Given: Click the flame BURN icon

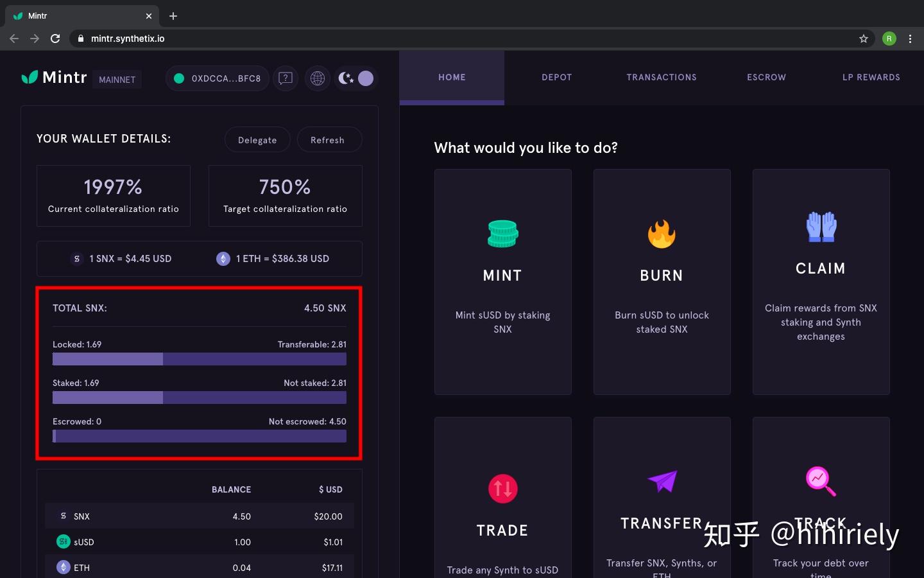Looking at the screenshot, I should 662,234.
